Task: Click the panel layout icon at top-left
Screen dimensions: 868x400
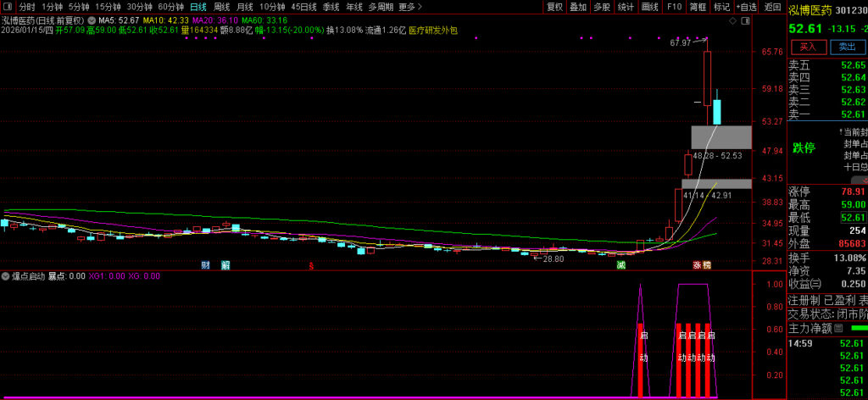Action: pos(8,7)
